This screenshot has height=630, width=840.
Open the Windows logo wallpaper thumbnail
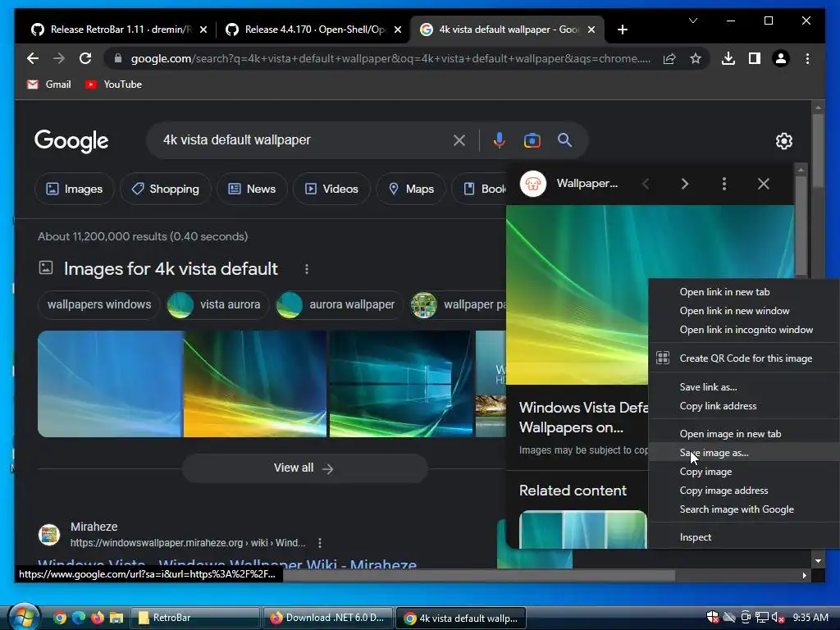point(400,384)
